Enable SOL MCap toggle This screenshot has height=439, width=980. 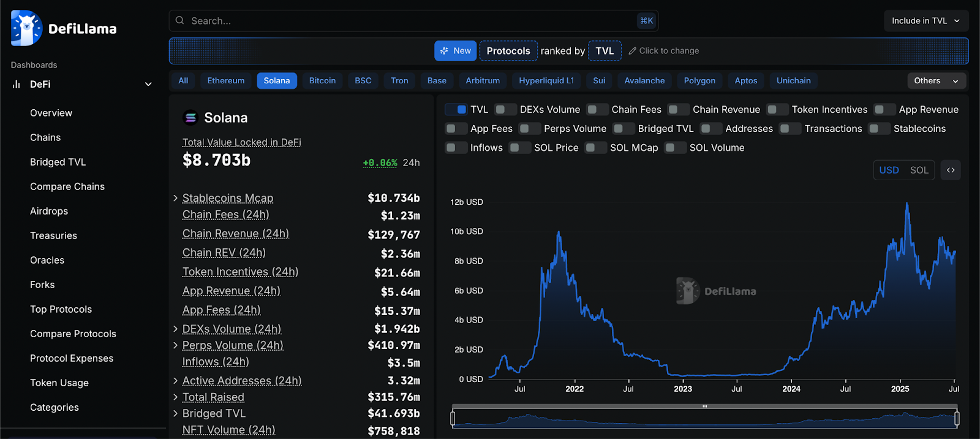tap(596, 148)
